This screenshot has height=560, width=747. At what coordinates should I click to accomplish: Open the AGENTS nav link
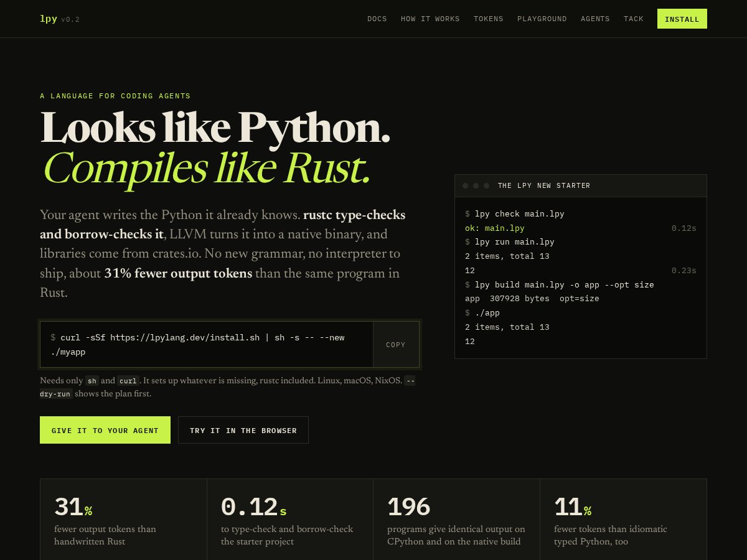pos(595,19)
